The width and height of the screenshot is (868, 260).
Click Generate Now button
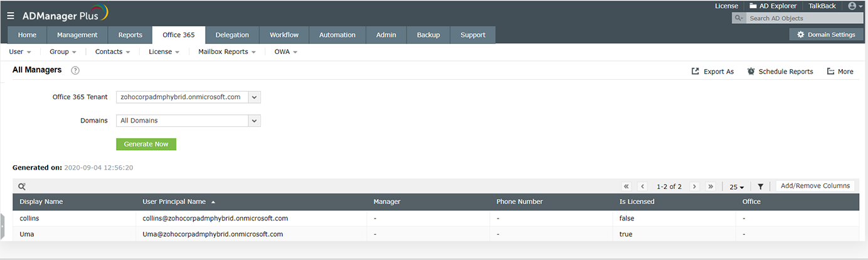tap(146, 144)
